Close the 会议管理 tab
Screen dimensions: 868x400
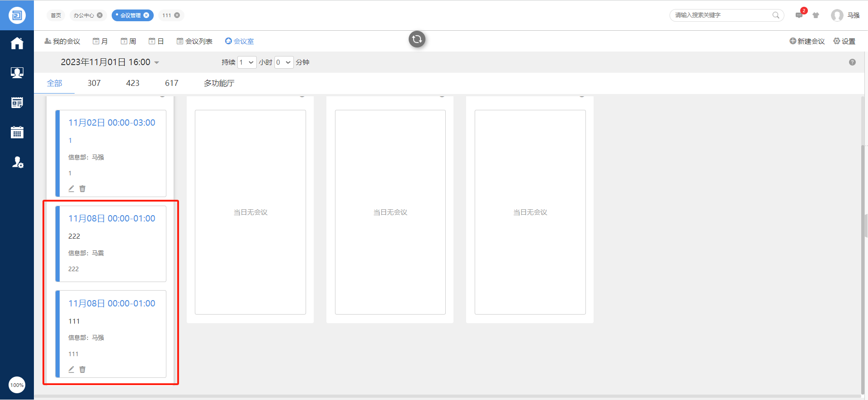[146, 15]
